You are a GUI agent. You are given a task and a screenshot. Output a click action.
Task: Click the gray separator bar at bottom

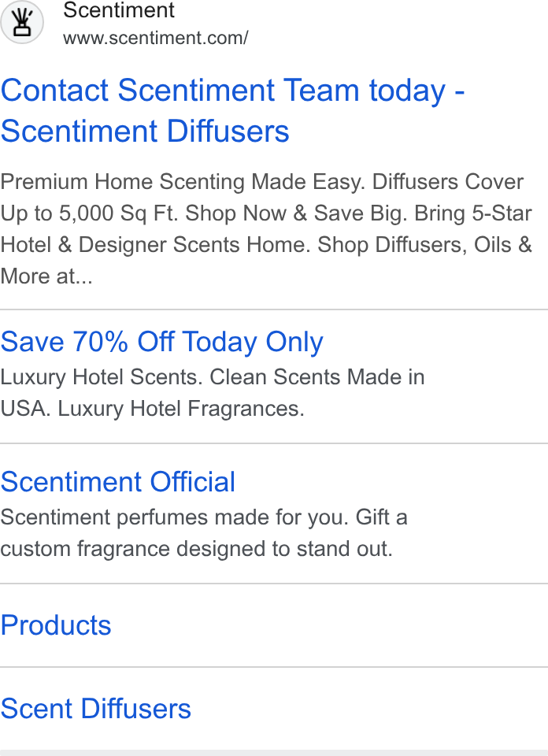tap(274, 753)
